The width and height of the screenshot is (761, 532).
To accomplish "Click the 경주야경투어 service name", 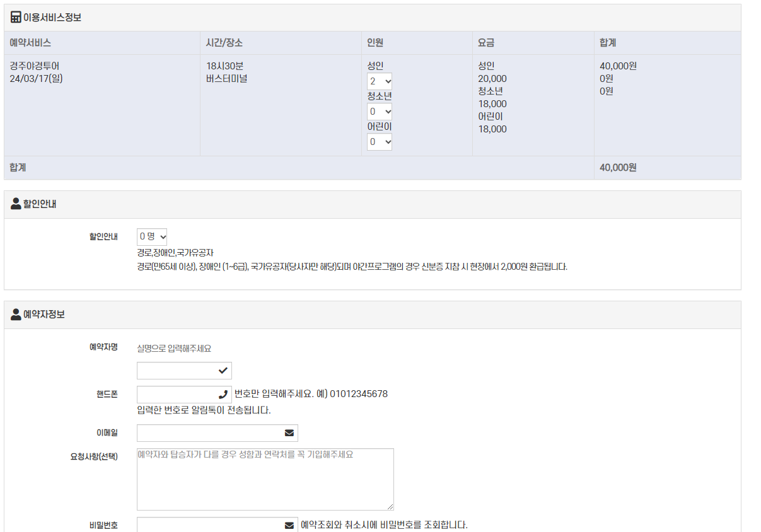I will pos(35,66).
